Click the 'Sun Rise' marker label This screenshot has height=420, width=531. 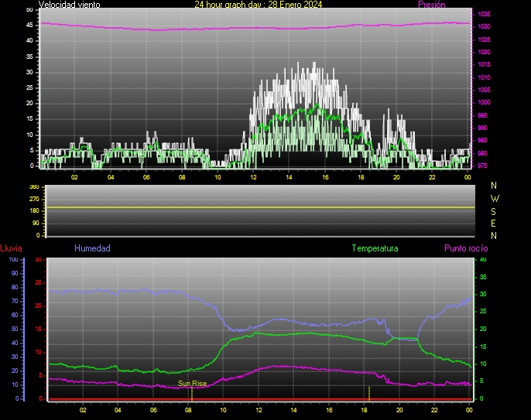coord(192,383)
